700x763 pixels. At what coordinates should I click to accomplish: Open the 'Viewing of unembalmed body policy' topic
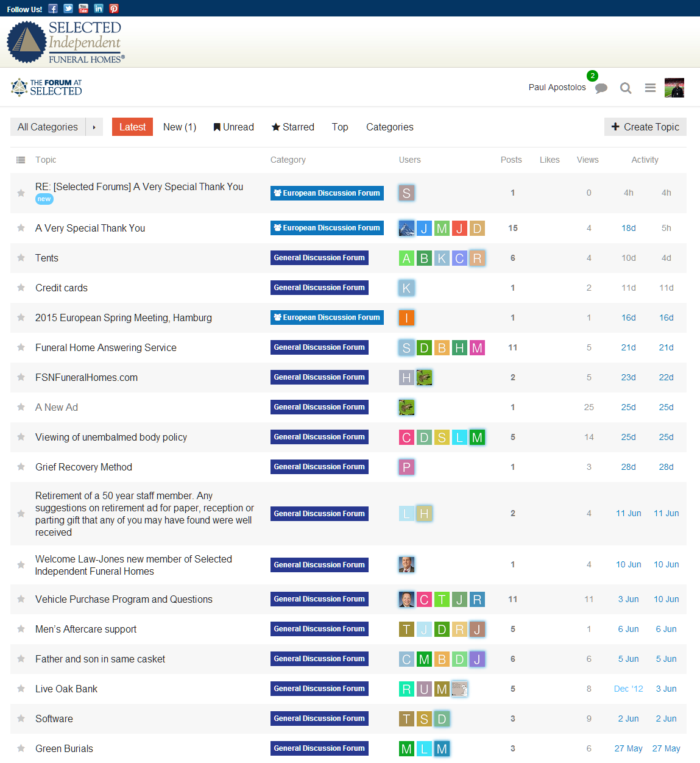(111, 437)
